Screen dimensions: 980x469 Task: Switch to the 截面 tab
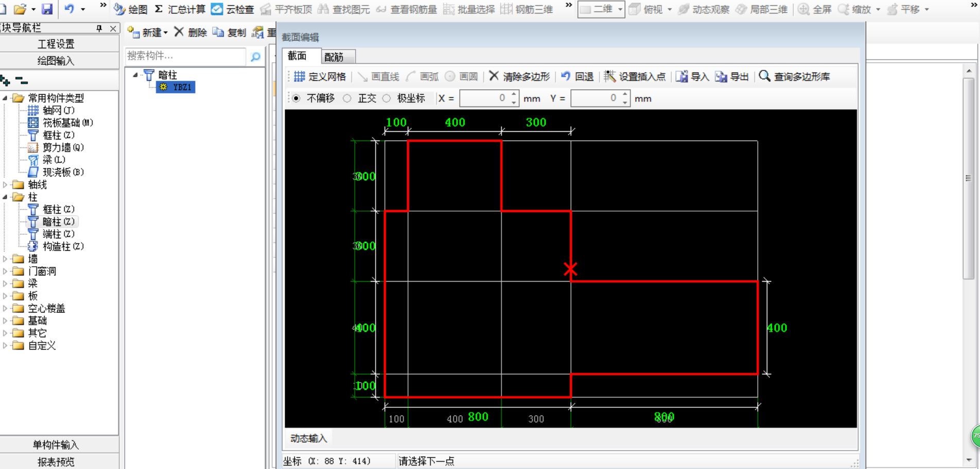pos(297,56)
